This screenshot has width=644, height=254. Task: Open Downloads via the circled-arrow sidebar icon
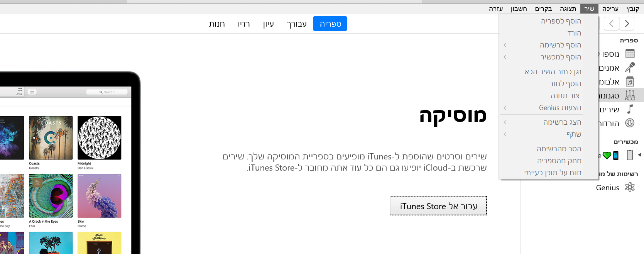coord(630,123)
